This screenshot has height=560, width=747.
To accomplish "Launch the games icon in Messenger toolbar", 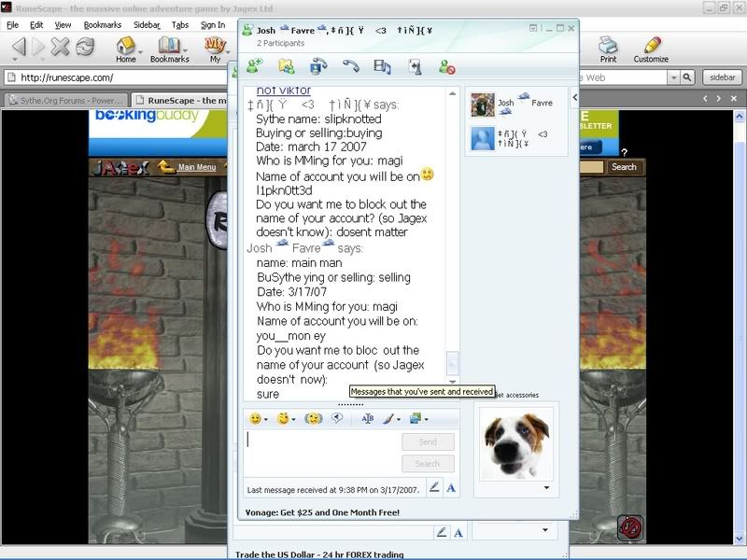I will coord(415,67).
